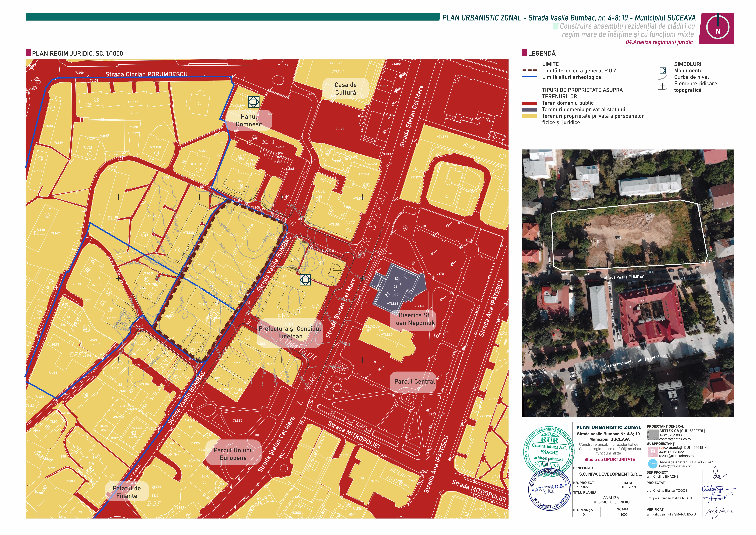Click the magenta square beside PLAN REGIM JURIDIC
This screenshot has height=535, width=756.
pyautogui.click(x=28, y=53)
